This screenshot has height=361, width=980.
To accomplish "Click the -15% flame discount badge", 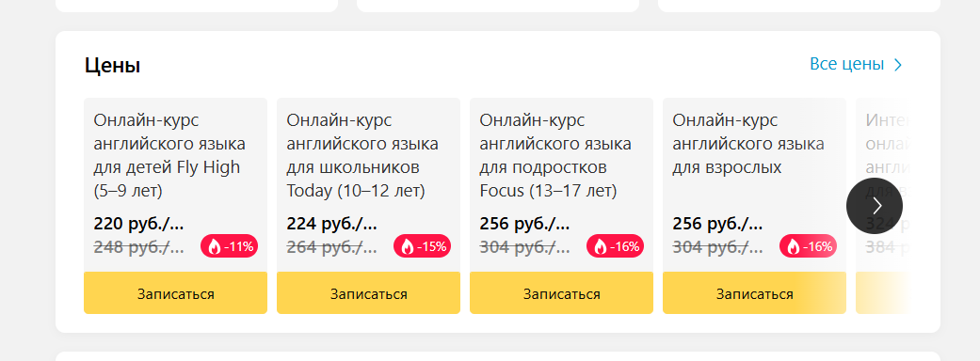I will (422, 246).
